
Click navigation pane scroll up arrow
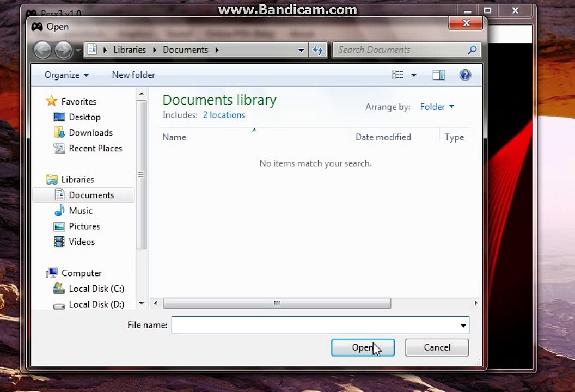[142, 94]
